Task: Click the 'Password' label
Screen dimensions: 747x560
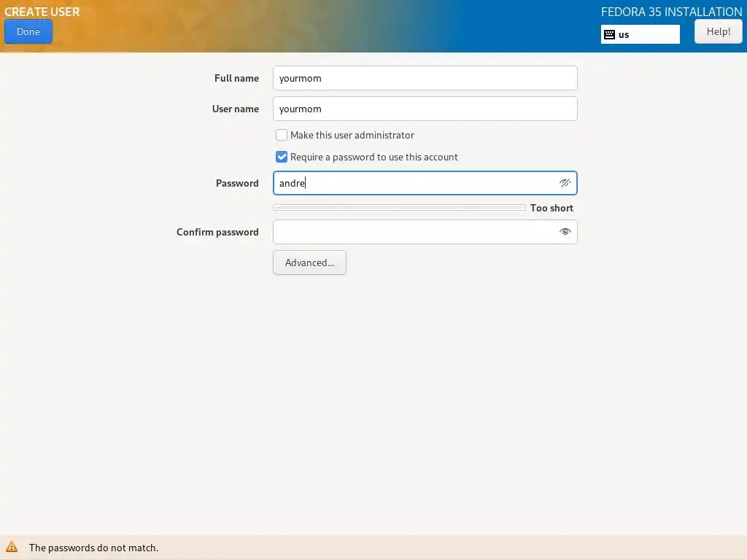Action: click(237, 183)
